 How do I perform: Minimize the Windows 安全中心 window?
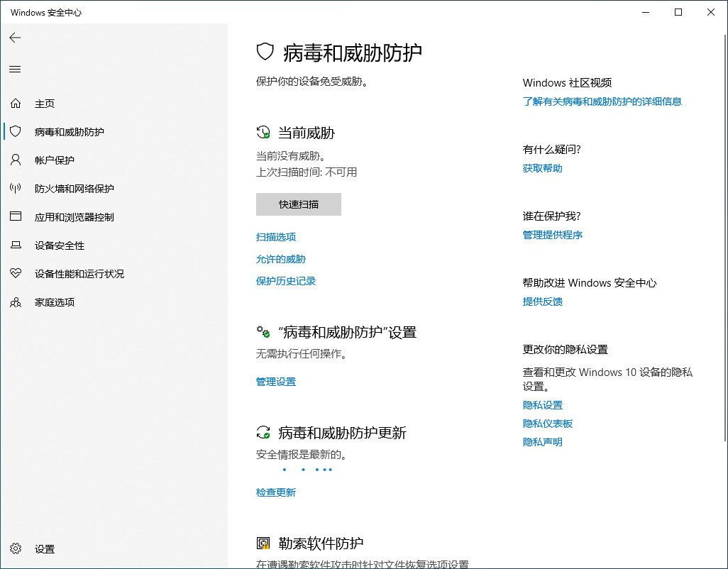646,12
